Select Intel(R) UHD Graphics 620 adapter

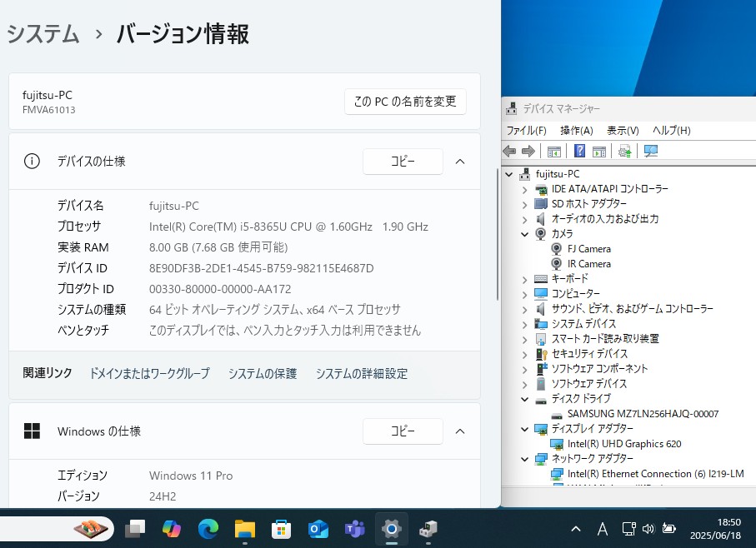(624, 444)
